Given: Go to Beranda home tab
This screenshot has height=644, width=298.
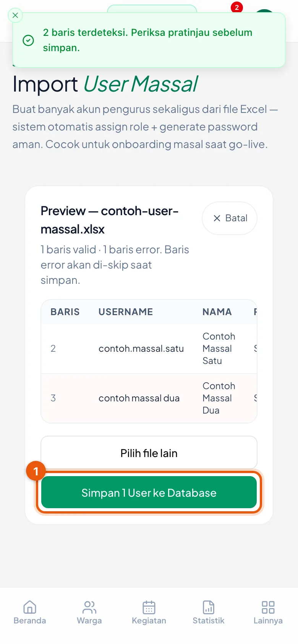Looking at the screenshot, I should (30, 612).
